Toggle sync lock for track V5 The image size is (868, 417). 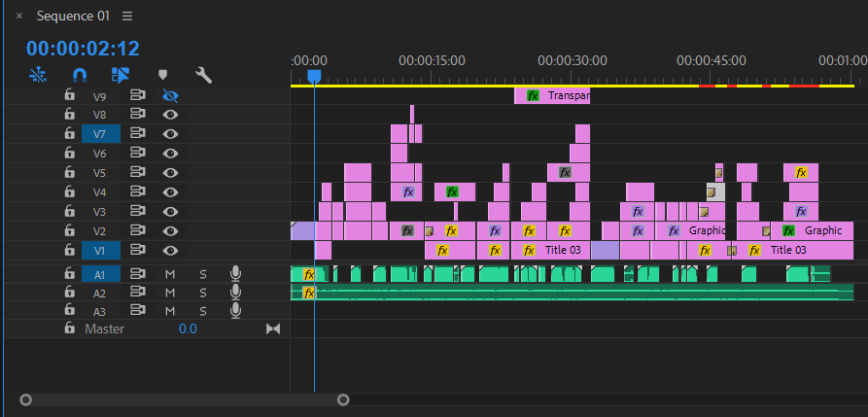click(x=138, y=173)
